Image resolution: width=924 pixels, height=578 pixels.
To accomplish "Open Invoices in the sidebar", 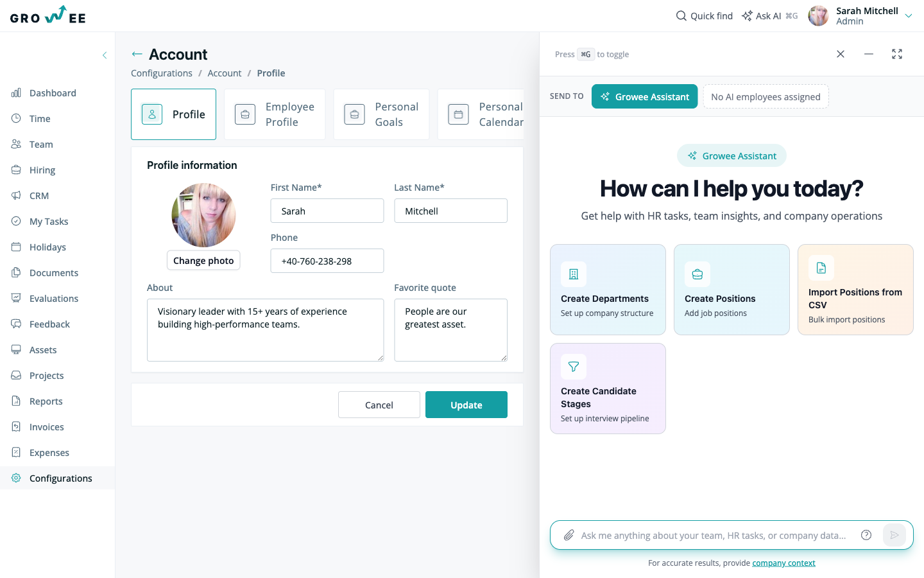I will (x=46, y=427).
